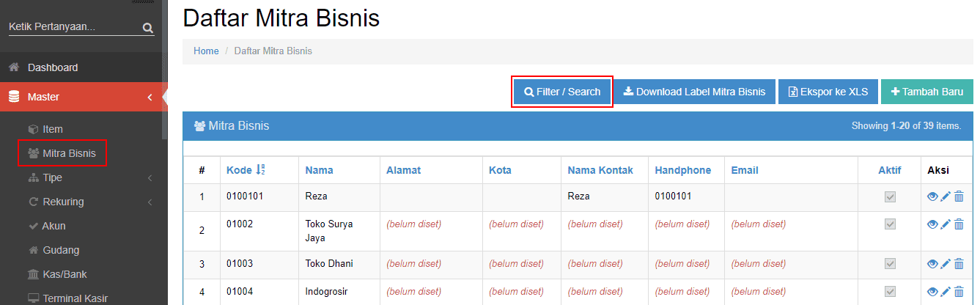Open Dashboard from the sidebar
Viewport: 980px width, 305px height.
click(53, 67)
